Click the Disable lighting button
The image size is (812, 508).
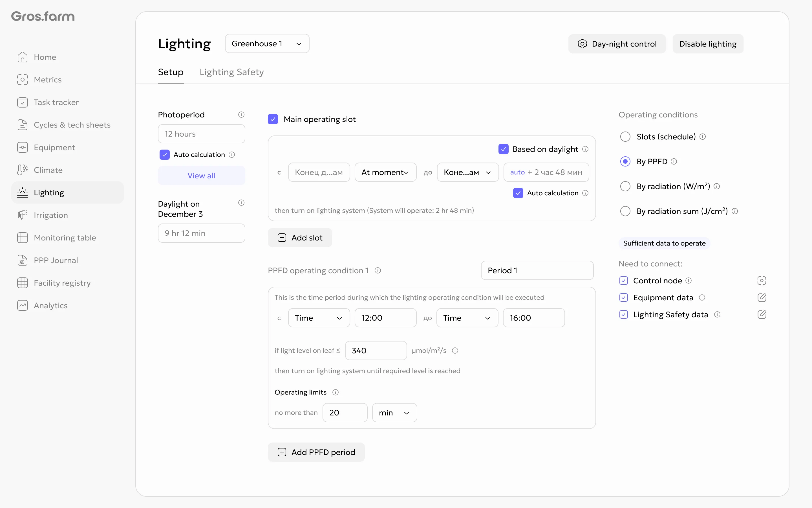pyautogui.click(x=708, y=44)
